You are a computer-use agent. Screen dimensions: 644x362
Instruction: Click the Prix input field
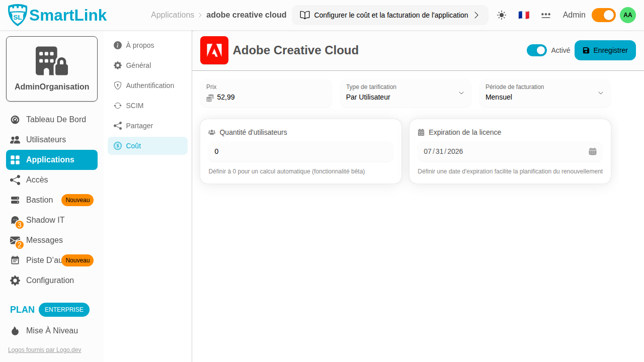point(272,97)
